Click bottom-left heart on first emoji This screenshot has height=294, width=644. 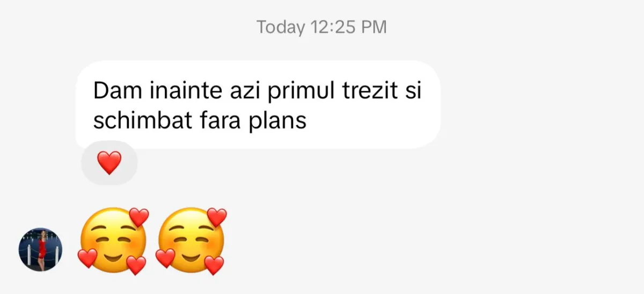click(87, 258)
